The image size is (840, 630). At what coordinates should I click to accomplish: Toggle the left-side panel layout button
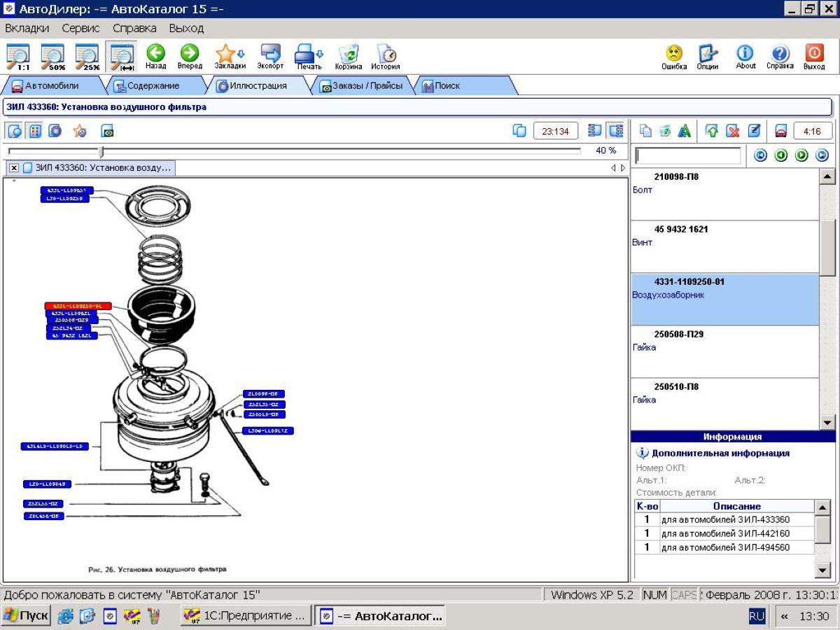tap(596, 131)
